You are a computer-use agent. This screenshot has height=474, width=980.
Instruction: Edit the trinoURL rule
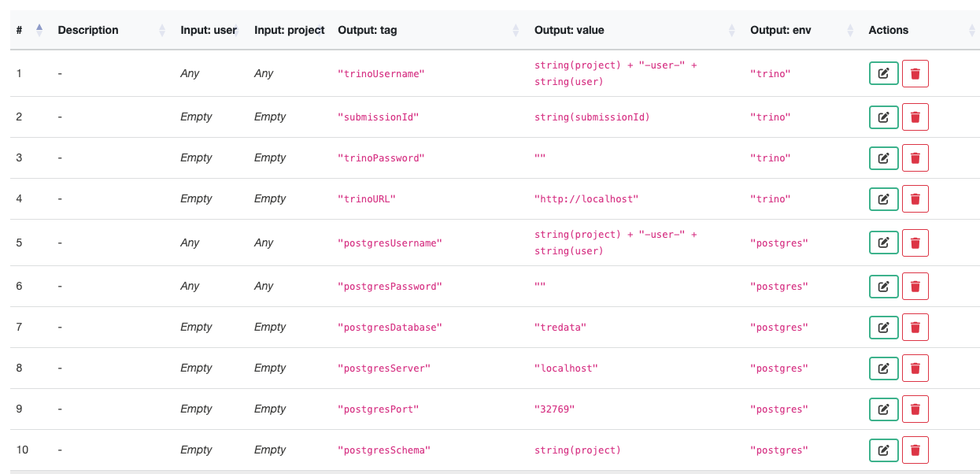[883, 199]
